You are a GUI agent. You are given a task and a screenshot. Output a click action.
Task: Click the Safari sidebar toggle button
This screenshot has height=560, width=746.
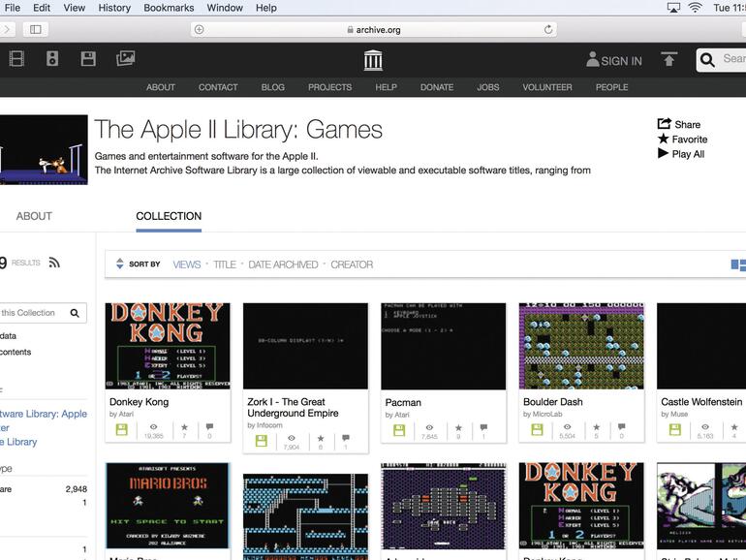(x=36, y=29)
